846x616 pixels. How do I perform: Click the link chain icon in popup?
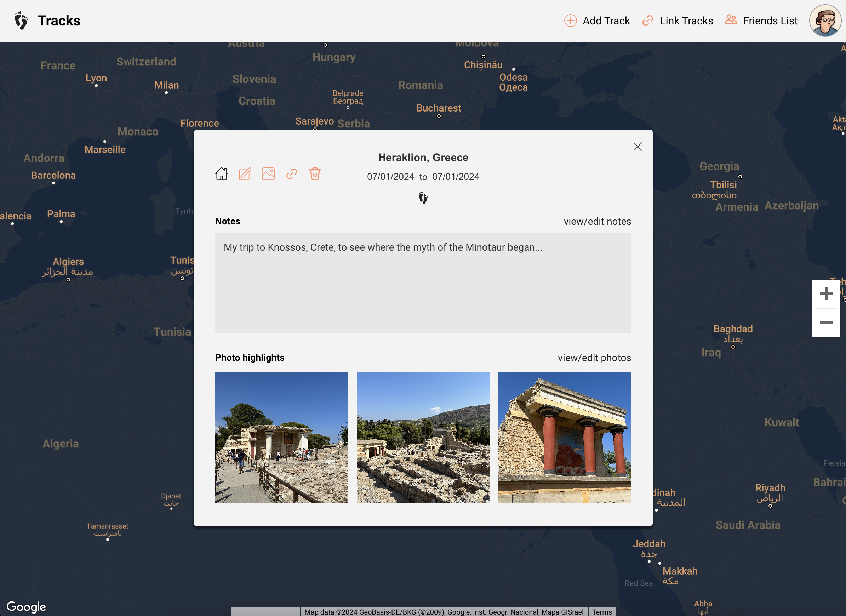click(291, 174)
